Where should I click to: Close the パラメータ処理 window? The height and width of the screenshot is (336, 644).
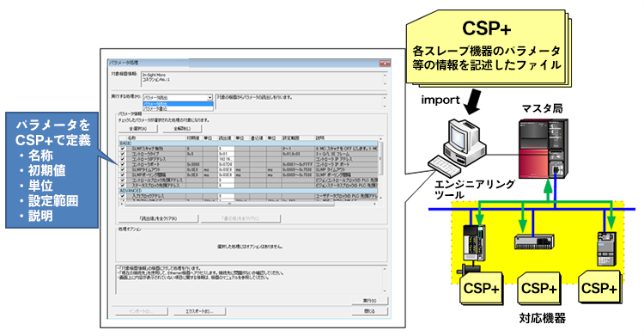click(x=385, y=64)
